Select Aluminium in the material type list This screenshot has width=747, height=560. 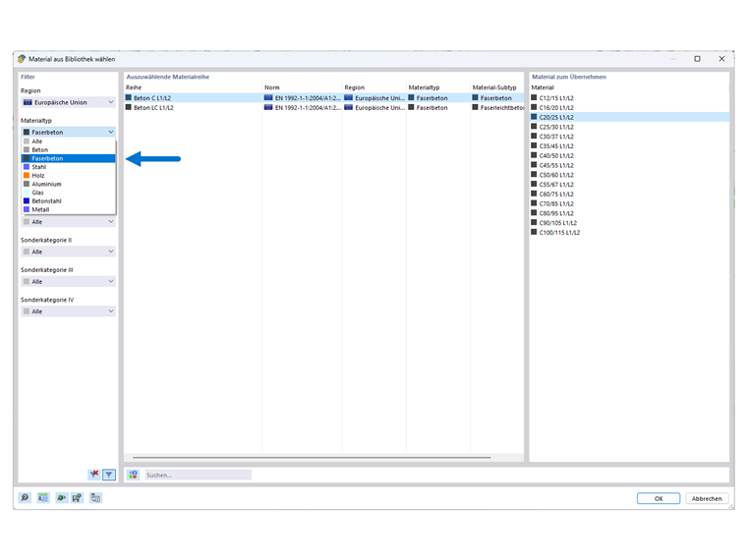pos(68,185)
